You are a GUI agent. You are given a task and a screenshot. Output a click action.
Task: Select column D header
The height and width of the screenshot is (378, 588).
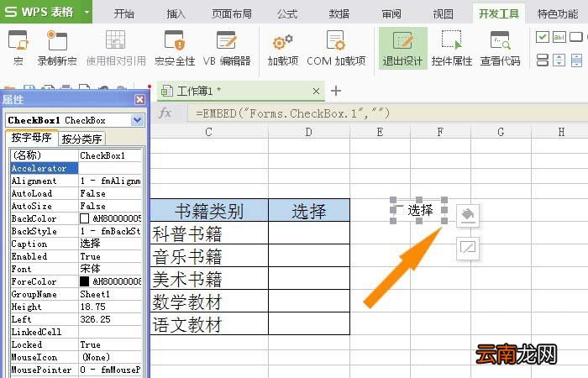point(309,132)
